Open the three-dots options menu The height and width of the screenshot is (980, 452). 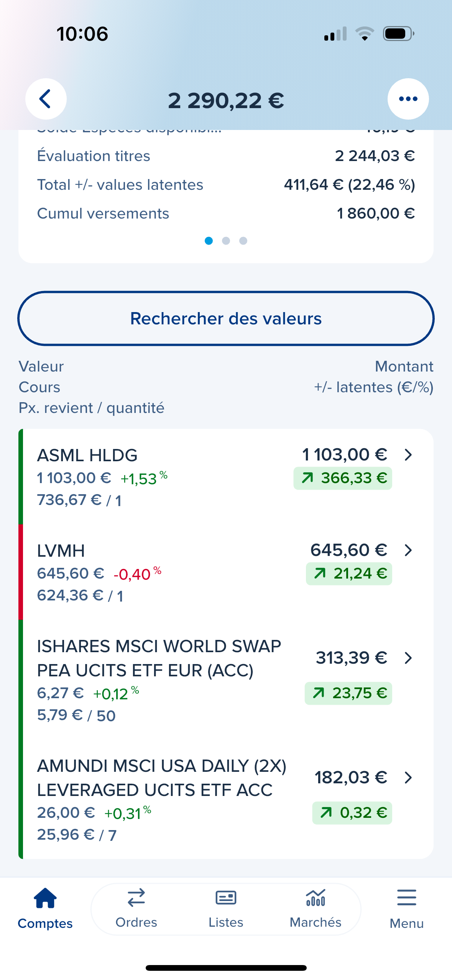(x=408, y=99)
